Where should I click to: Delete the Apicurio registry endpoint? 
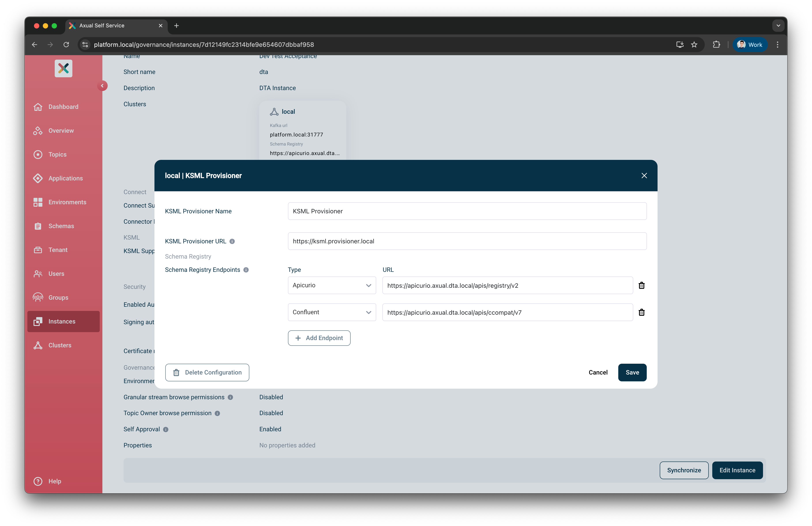pos(641,285)
